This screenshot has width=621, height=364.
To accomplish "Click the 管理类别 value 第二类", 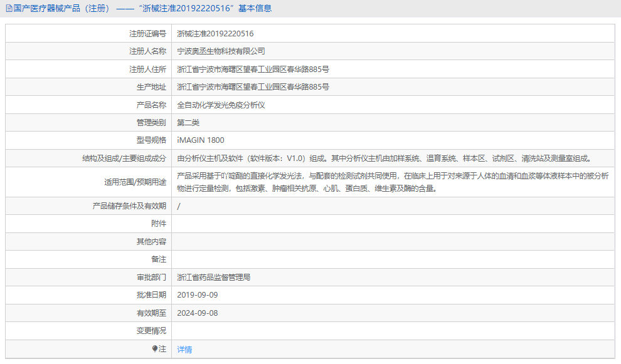I will click(189, 122).
